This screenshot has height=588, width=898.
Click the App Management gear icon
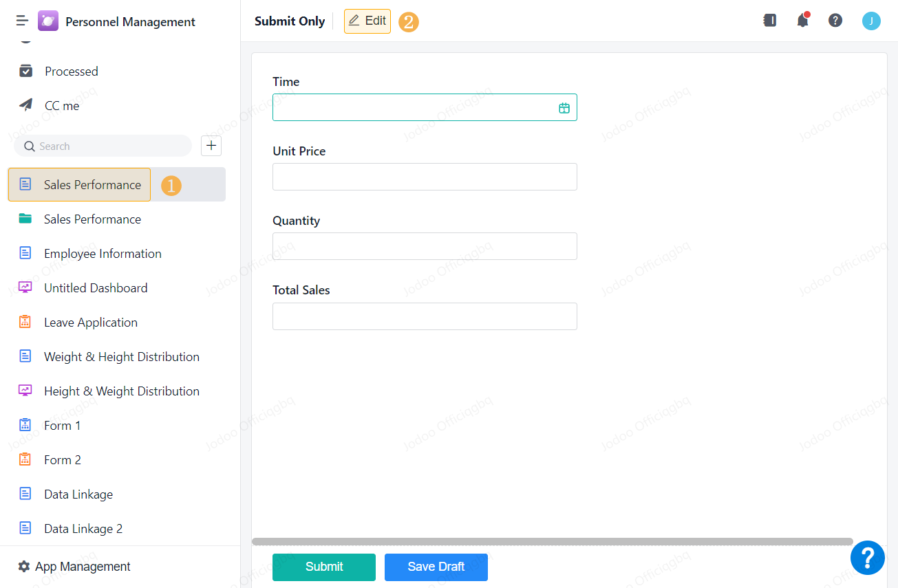[24, 566]
